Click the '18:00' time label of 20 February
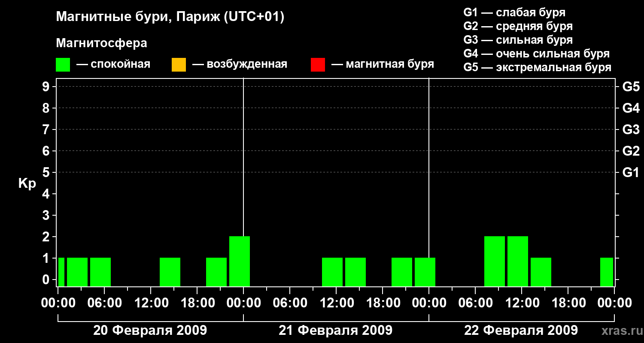 coord(197,303)
